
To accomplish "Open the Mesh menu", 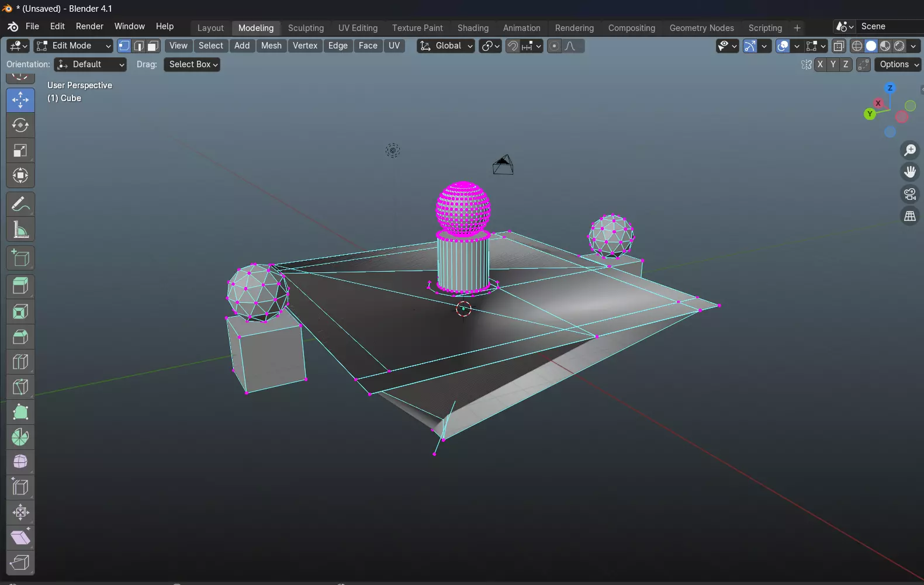I will point(271,46).
